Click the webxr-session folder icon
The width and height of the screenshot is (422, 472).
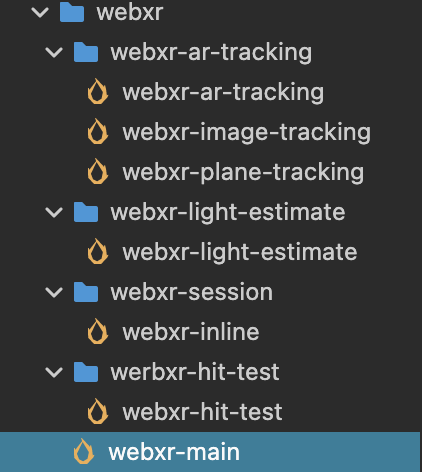coord(86,292)
